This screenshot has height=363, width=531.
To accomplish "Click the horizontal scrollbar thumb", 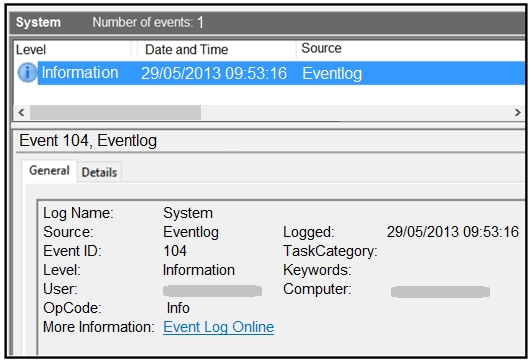I will 115,112.
